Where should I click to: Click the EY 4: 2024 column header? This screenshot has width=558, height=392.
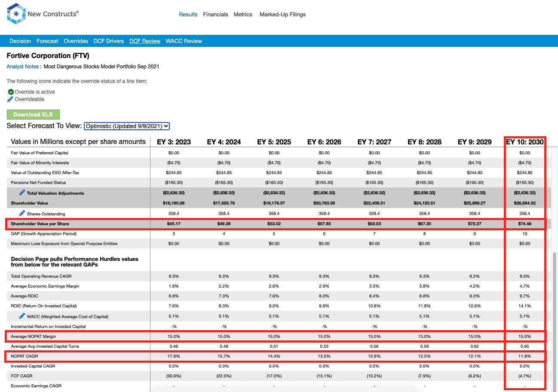click(x=224, y=142)
